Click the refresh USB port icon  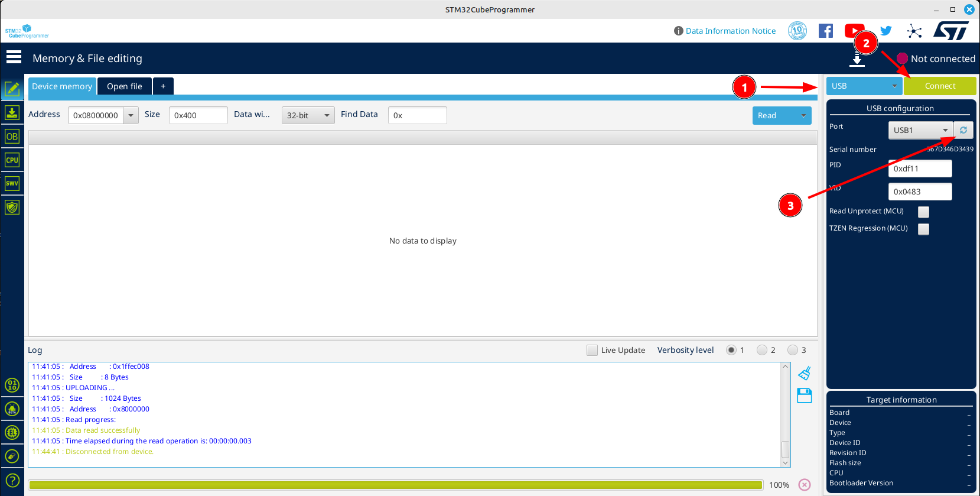pos(963,130)
